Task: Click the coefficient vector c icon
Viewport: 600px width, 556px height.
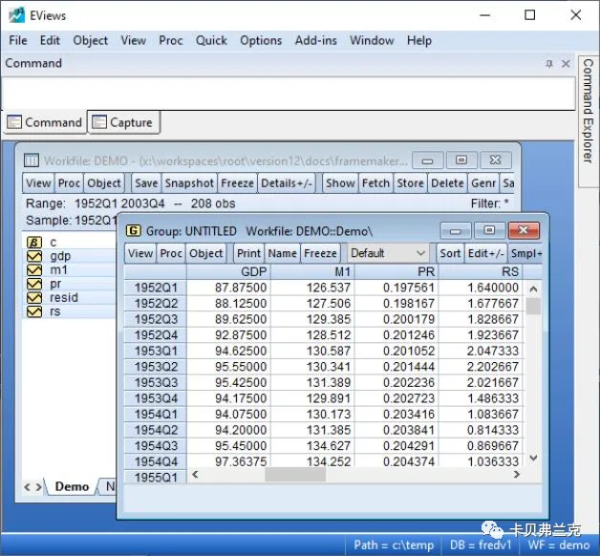Action: tap(33, 242)
